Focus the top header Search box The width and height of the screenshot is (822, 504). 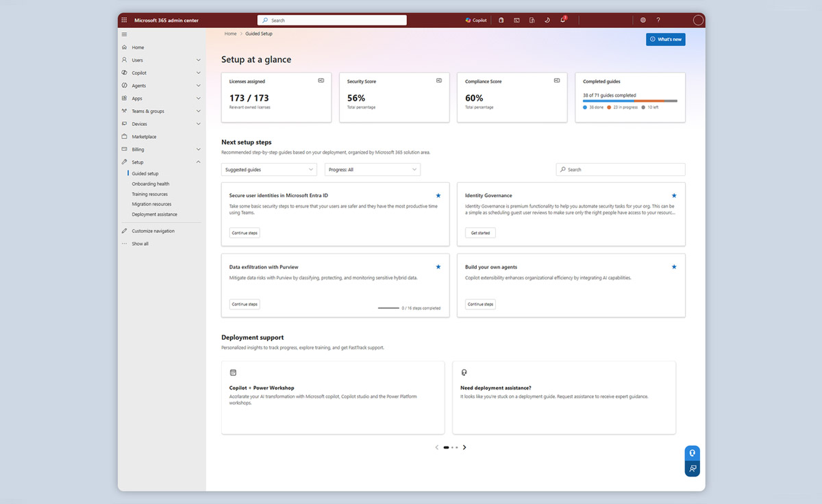coord(332,21)
